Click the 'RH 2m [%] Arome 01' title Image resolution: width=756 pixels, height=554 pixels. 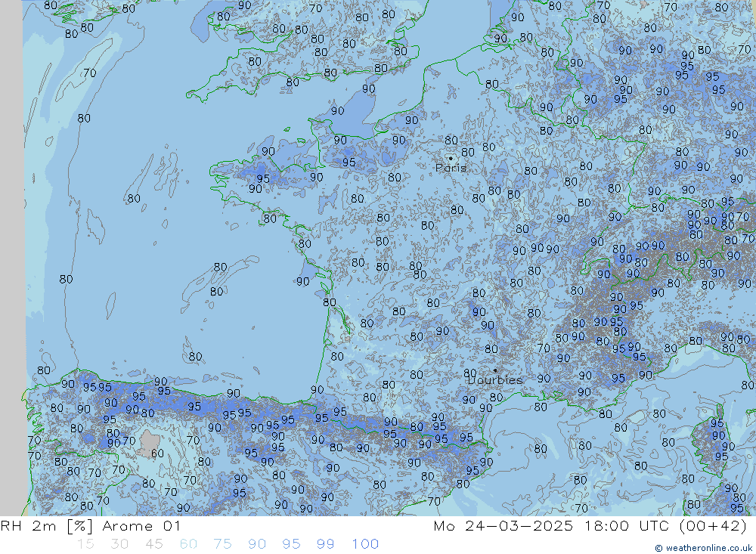90,525
